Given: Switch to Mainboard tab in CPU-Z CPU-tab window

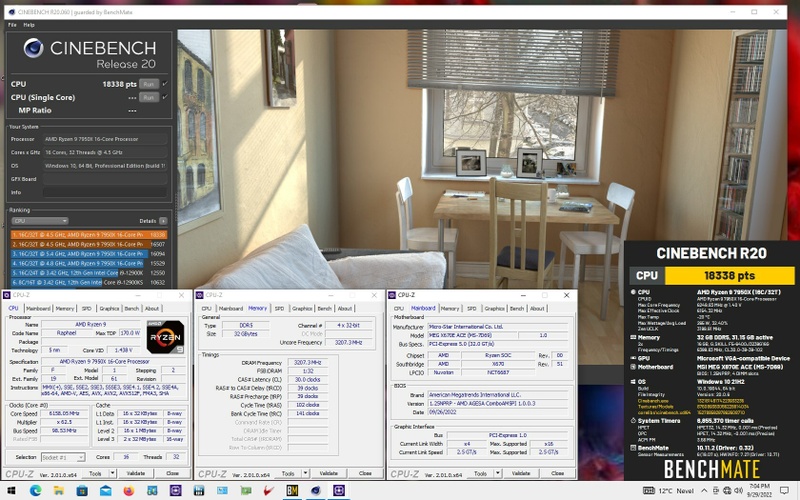Looking at the screenshot, I should [38, 308].
